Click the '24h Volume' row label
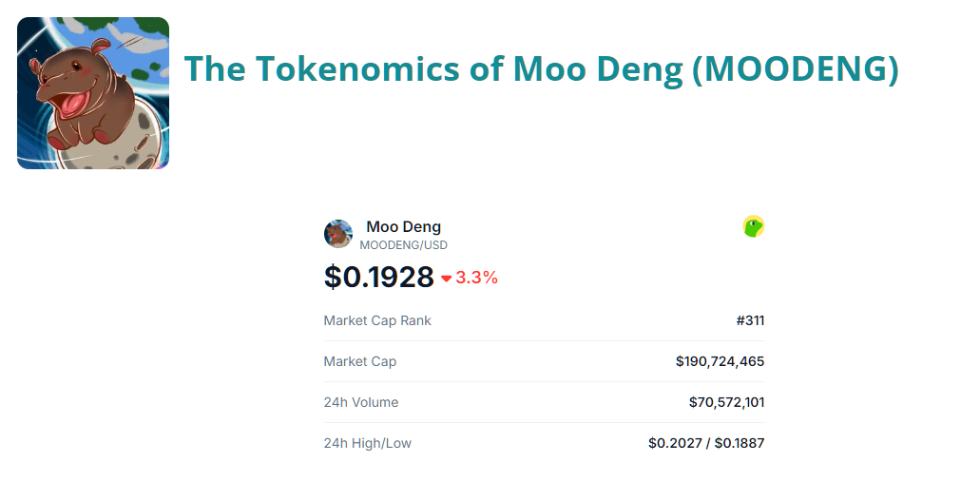This screenshot has width=980, height=482. tap(360, 402)
